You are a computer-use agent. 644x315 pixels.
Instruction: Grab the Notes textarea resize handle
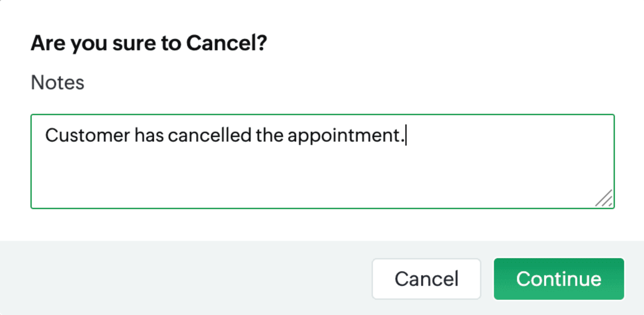[604, 199]
